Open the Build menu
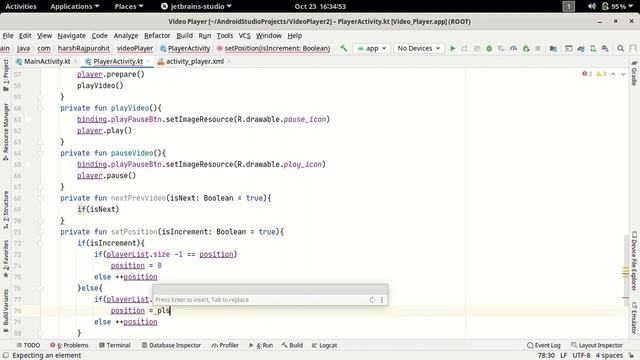Image resolution: width=640 pixels, height=360 pixels. coord(184,36)
